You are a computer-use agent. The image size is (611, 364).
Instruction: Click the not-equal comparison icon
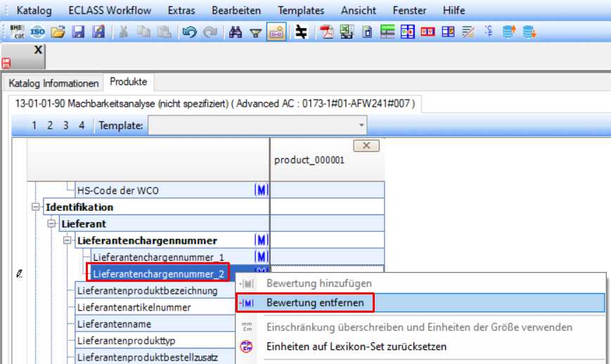(301, 32)
